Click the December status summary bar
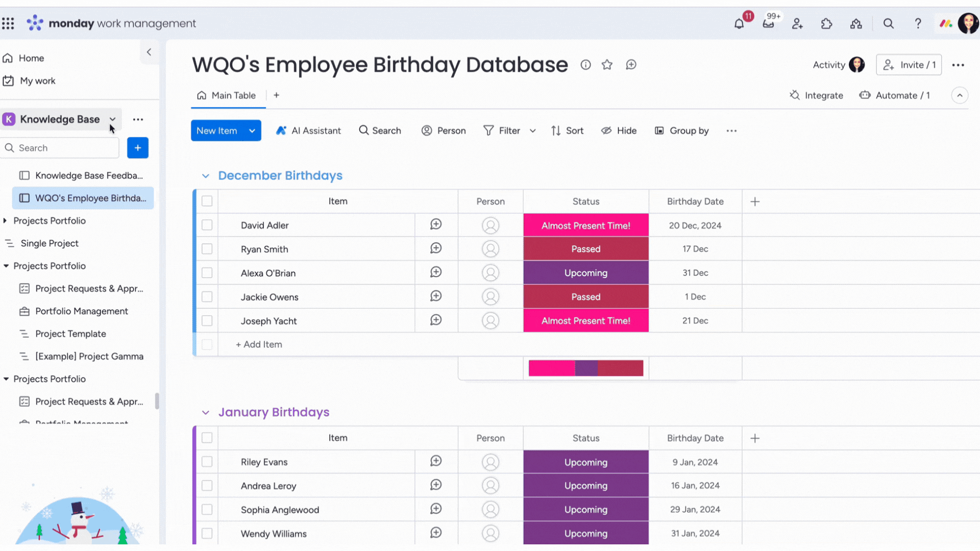980x551 pixels. click(x=586, y=368)
